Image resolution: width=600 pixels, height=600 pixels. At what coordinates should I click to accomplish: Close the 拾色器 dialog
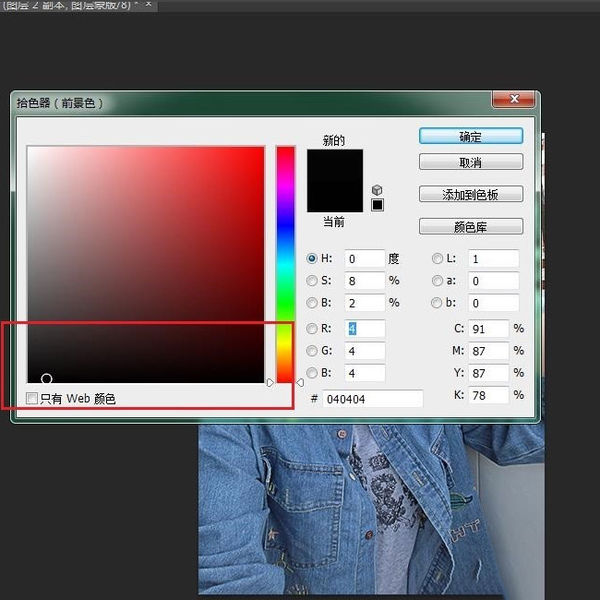tap(514, 99)
